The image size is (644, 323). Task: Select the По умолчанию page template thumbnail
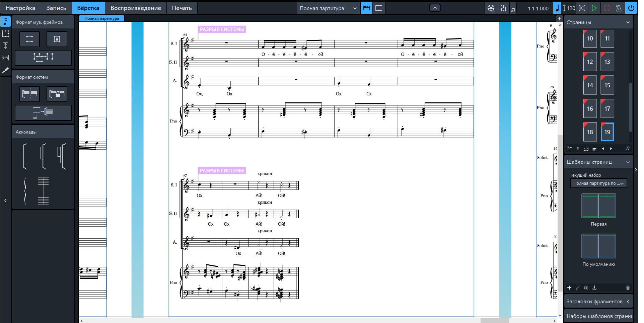[x=598, y=246]
